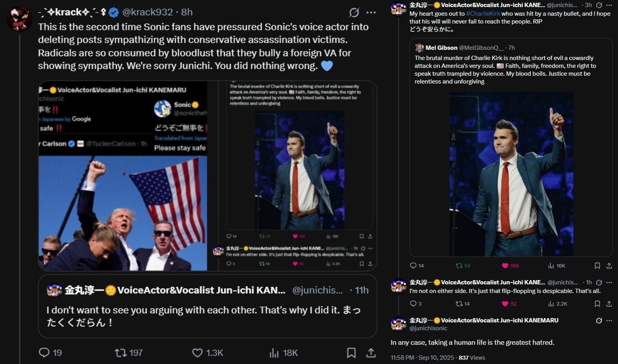Like krack's post with 1.3K likes
The image size is (618, 364).
197,353
